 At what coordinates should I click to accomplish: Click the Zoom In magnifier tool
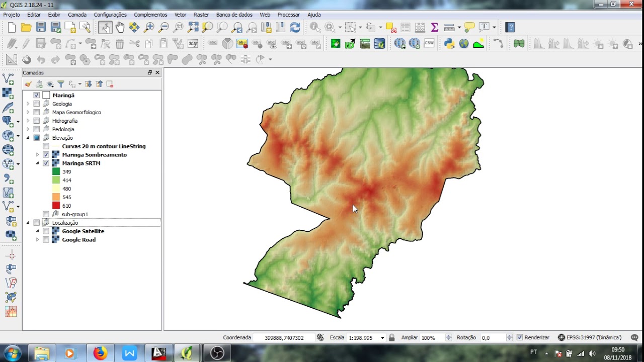pyautogui.click(x=149, y=28)
